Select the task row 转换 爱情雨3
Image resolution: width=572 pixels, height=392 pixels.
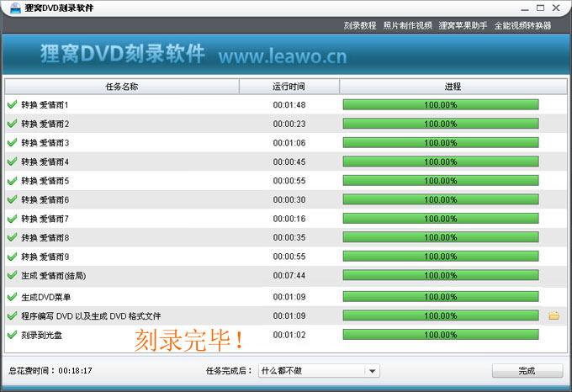286,142
